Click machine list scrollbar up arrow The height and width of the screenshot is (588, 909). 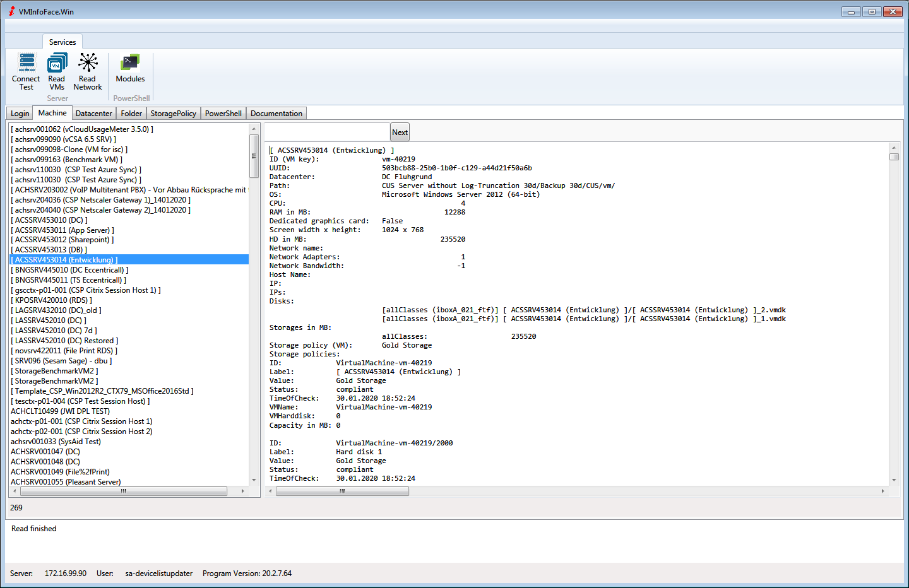[x=254, y=129]
